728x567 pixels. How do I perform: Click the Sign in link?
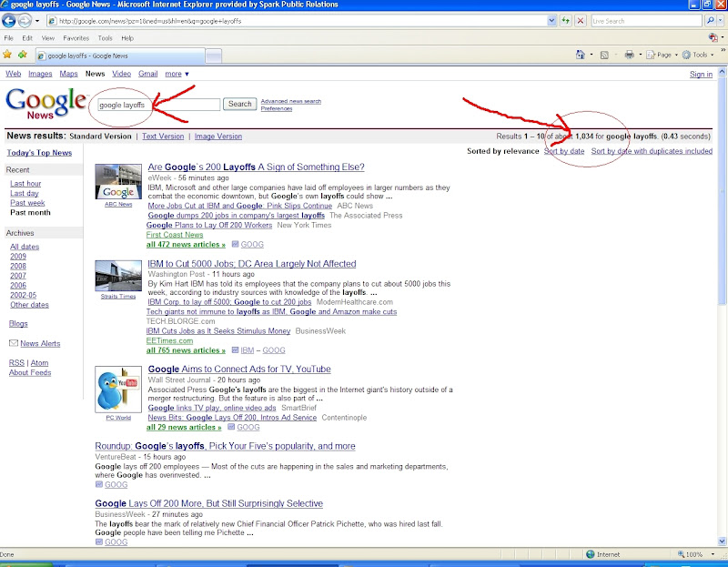[x=701, y=75]
